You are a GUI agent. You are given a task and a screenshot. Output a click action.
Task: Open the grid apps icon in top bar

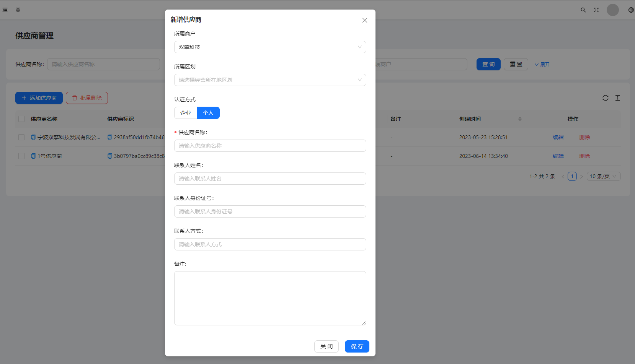(x=18, y=10)
